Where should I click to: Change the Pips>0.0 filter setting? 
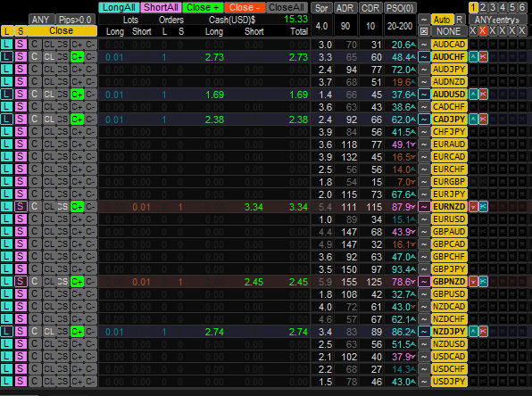click(x=75, y=20)
